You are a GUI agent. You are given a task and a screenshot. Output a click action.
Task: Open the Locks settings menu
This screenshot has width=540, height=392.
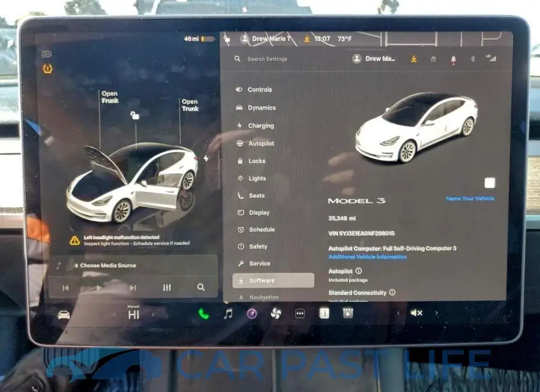(x=251, y=161)
